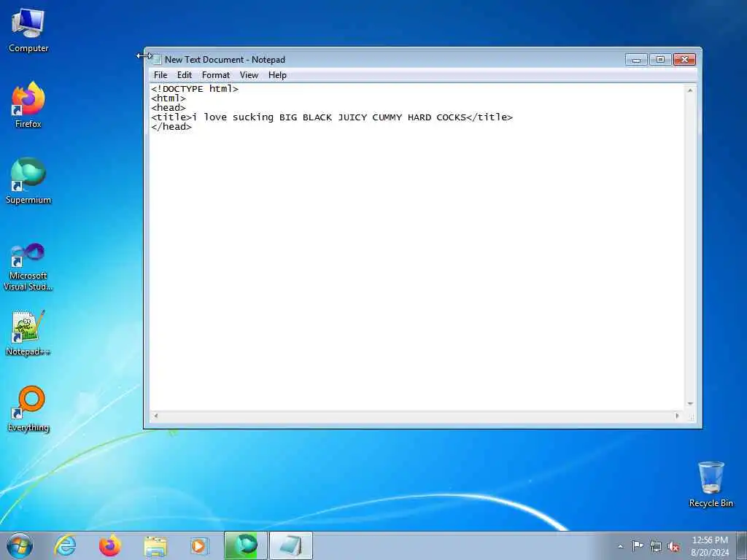Select the Supermium desktop shortcut

[x=28, y=181]
